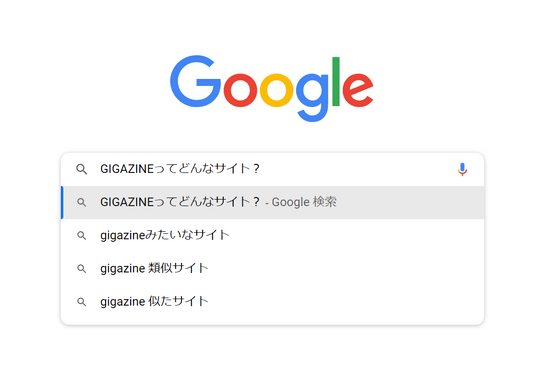Click the Google logo
Screen dimensions: 560x367
point(272,88)
